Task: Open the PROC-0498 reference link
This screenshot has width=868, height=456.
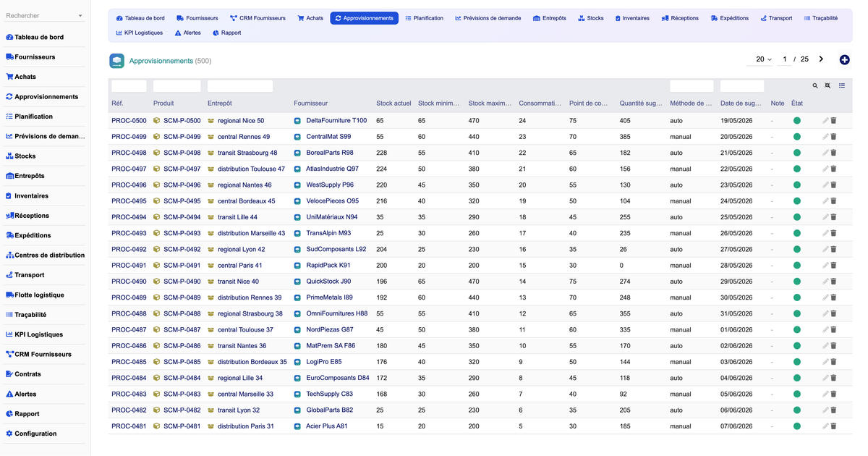Action: tap(129, 153)
